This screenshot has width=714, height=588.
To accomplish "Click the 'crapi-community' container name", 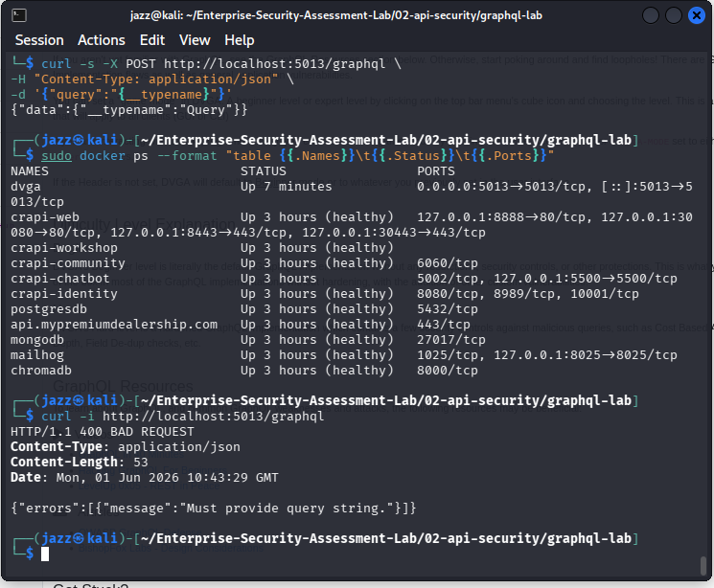I will pyautogui.click(x=68, y=263).
